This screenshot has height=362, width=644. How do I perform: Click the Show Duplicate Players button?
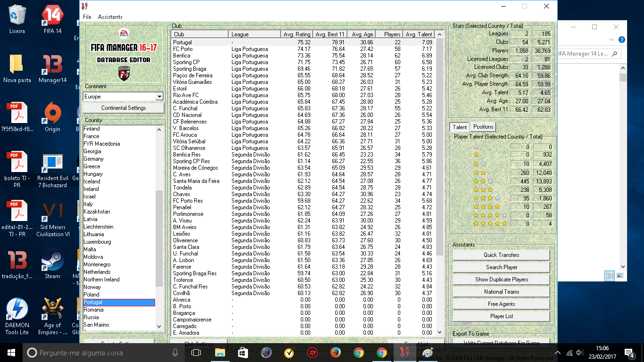click(501, 280)
